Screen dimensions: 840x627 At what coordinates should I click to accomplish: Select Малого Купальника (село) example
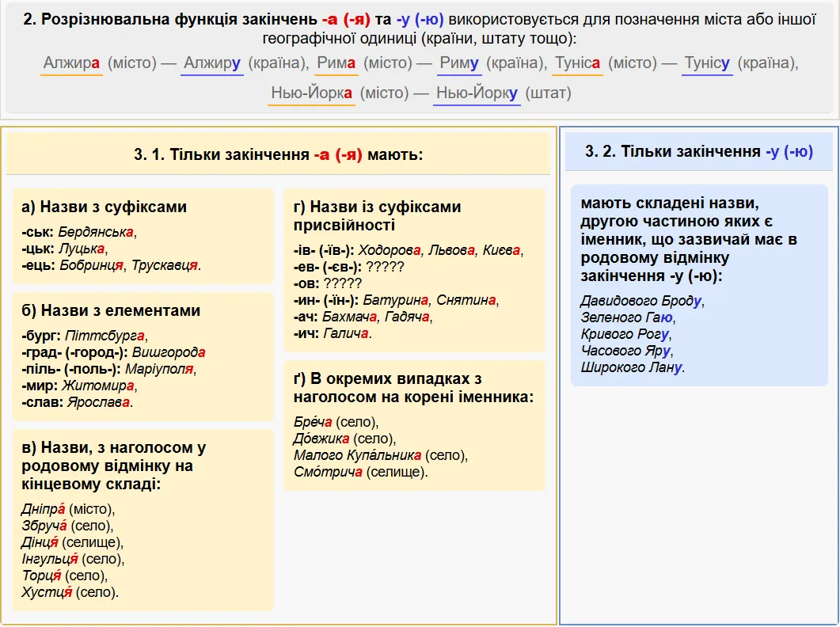[381, 455]
